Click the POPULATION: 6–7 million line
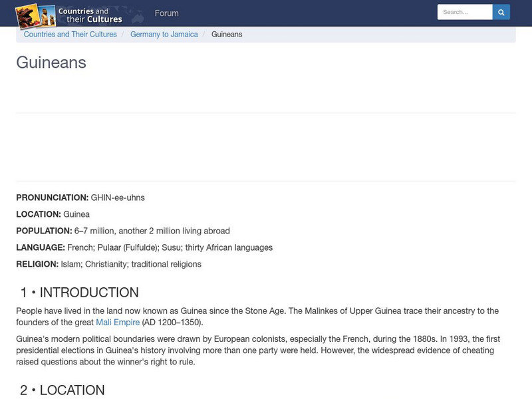 coord(123,231)
